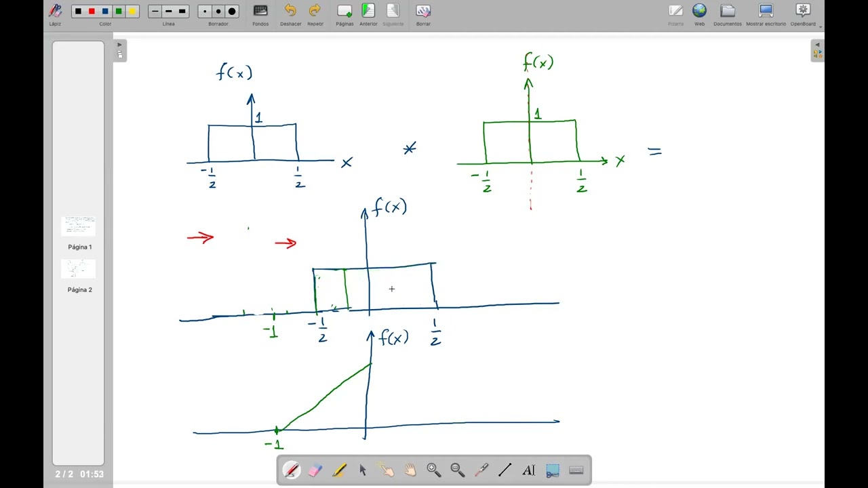Select the thick line width

tap(182, 12)
